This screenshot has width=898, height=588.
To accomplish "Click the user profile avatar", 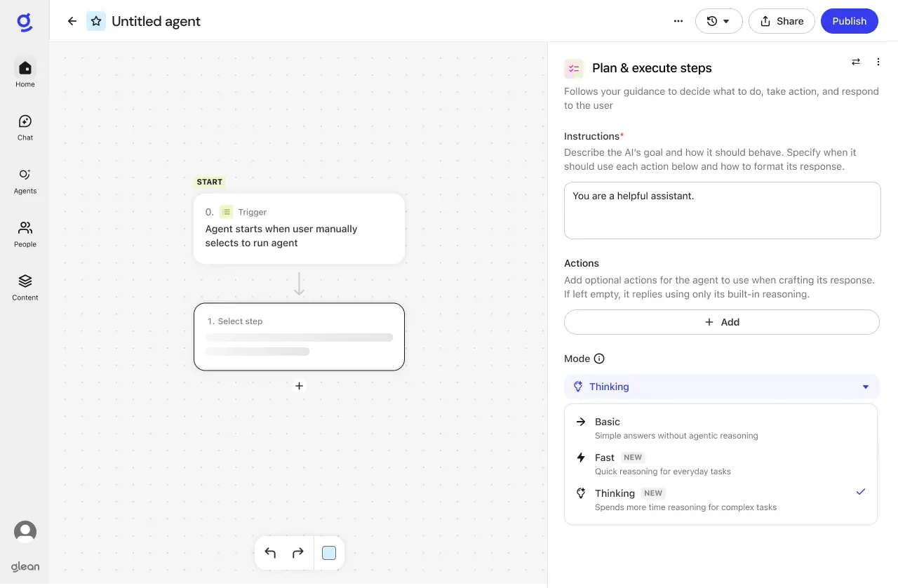I will (x=25, y=532).
